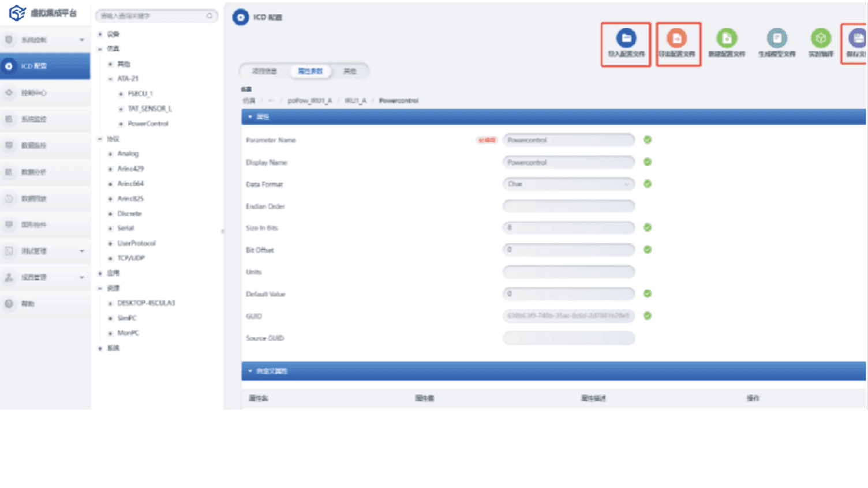This screenshot has height=488, width=868.
Task: Open the Data Format dropdown showing Char
Action: [x=568, y=184]
